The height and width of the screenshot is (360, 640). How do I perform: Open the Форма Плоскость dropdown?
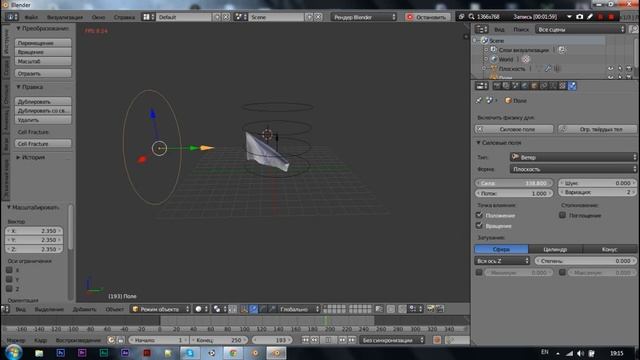573,169
